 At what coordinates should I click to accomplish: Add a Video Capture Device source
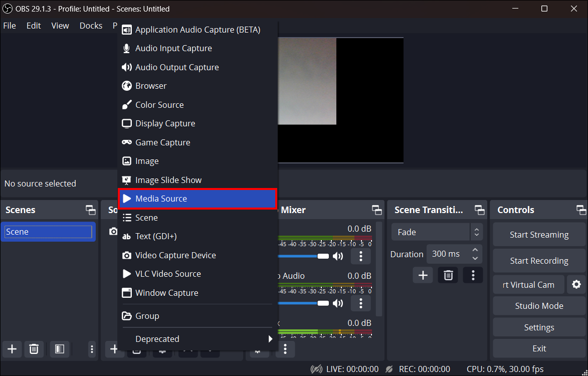tap(198, 255)
